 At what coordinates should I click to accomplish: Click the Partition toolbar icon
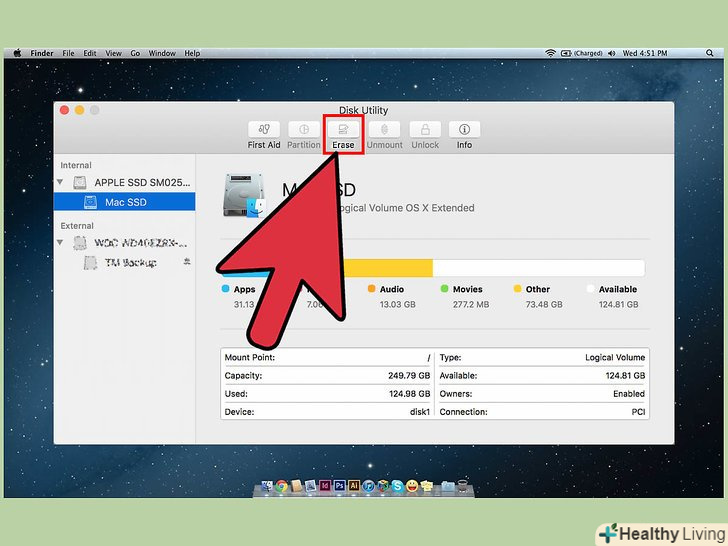pyautogui.click(x=304, y=129)
